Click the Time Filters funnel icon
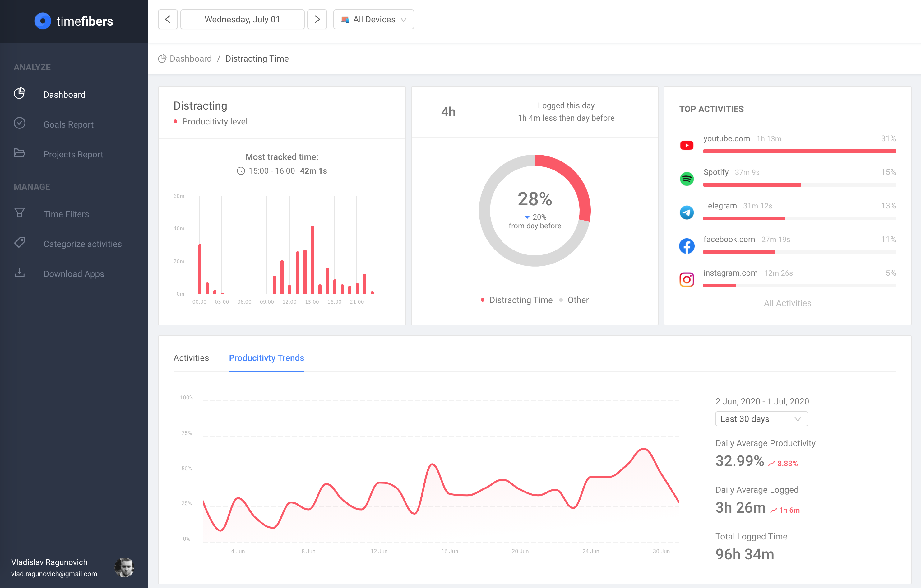The image size is (921, 588). (20, 213)
